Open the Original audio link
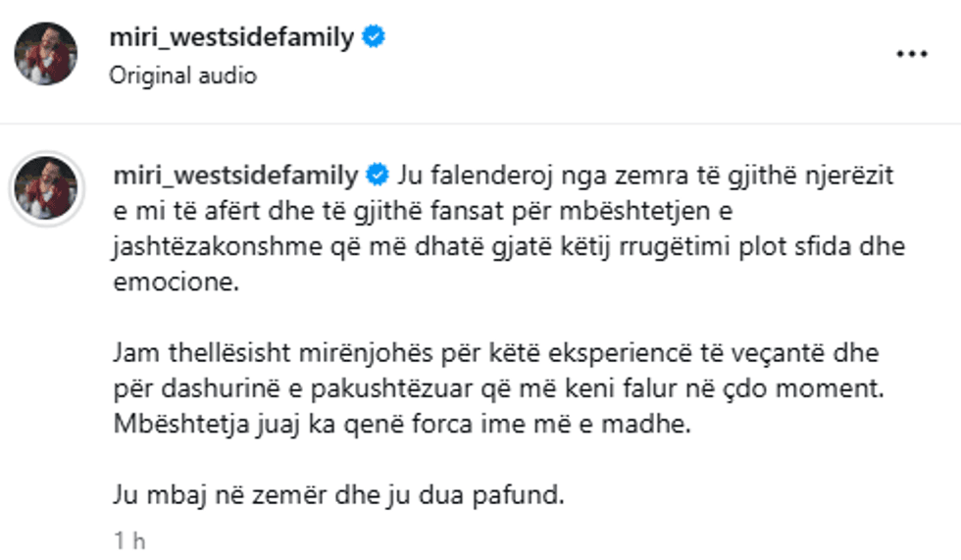The height and width of the screenshot is (560, 961). click(x=182, y=76)
